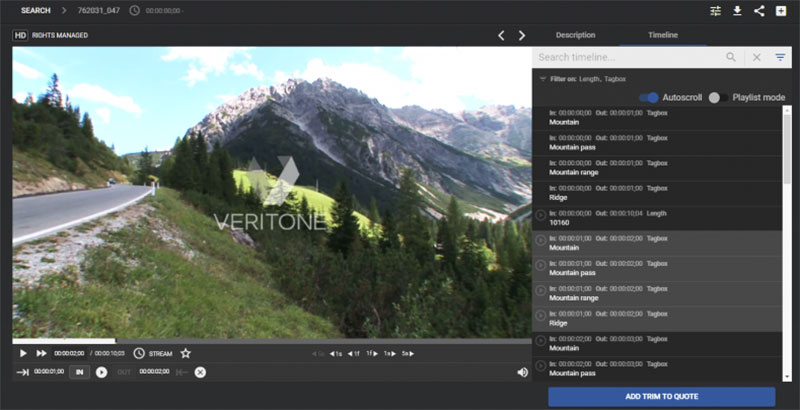Viewport: 800px width, 410px height.
Task: Click the scrollbar down arrow of the timeline list
Action: coord(787,377)
